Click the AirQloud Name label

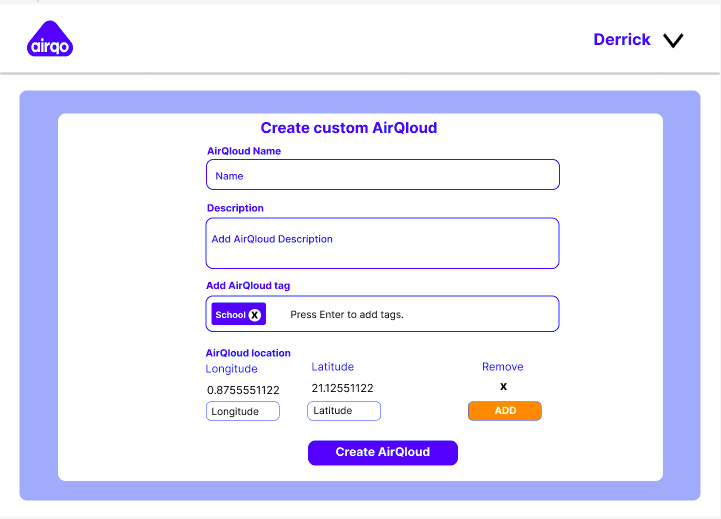[x=244, y=151]
